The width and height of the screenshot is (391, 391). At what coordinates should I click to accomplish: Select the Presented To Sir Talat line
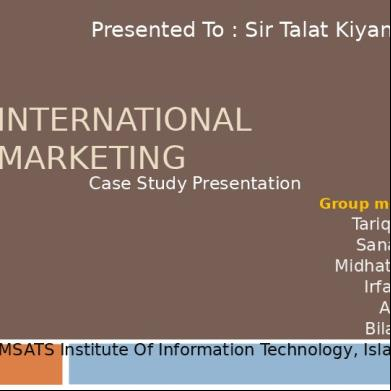[241, 29]
